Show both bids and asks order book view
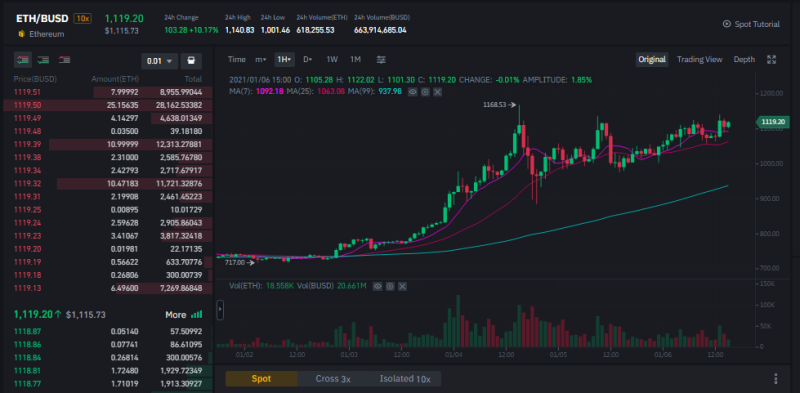 point(22,60)
